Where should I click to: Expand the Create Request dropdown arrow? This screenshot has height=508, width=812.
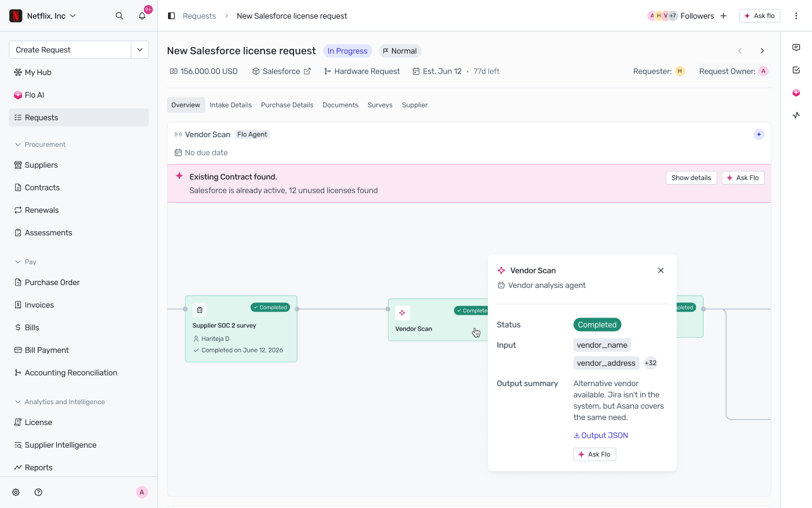coord(140,50)
